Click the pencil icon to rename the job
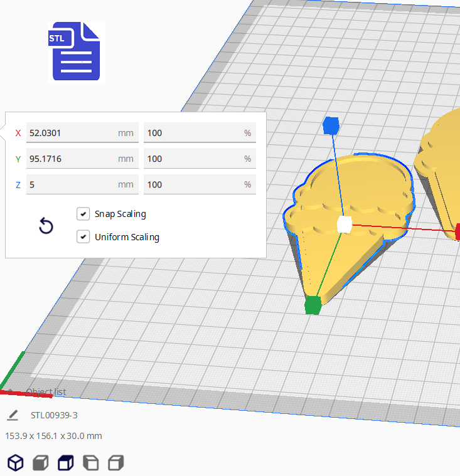 tap(13, 415)
